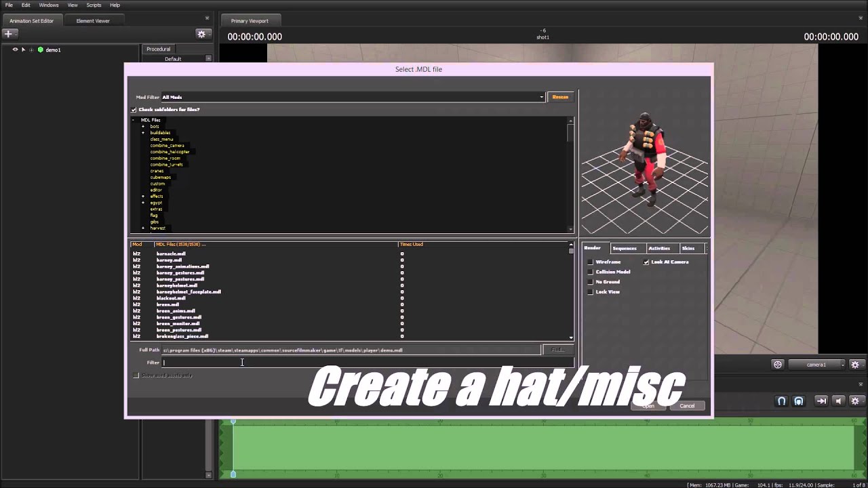The image size is (868, 488).
Task: Click the target icon left of camera1
Action: (778, 365)
